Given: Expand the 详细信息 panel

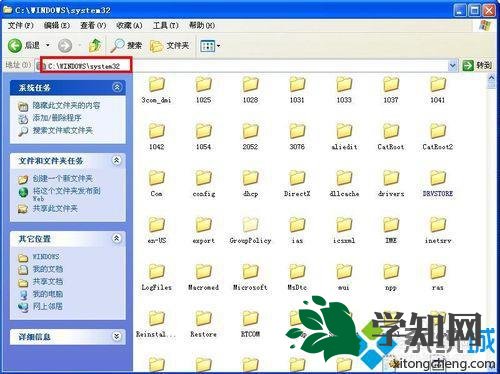Looking at the screenshot, I should 117,336.
